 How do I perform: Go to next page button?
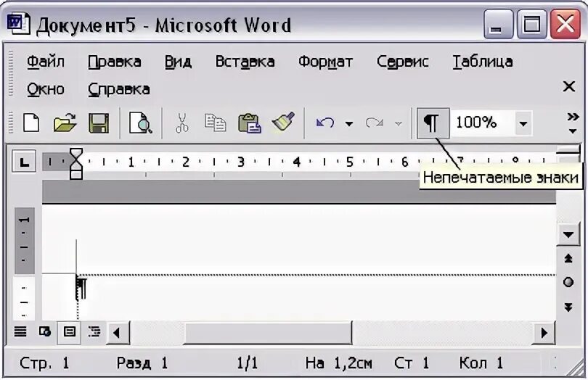pyautogui.click(x=568, y=307)
